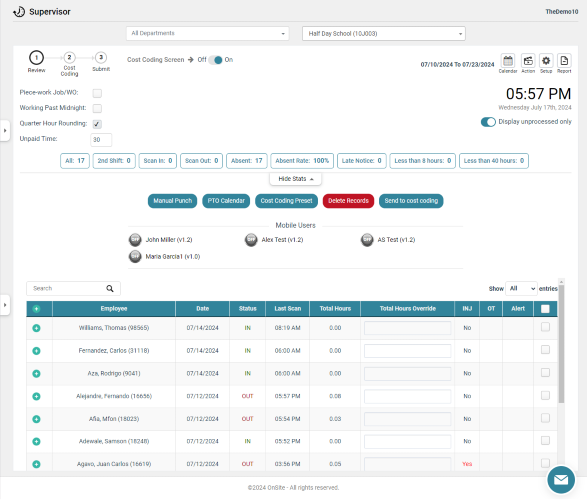This screenshot has width=587, height=500.
Task: Click the Action icon
Action: click(528, 61)
